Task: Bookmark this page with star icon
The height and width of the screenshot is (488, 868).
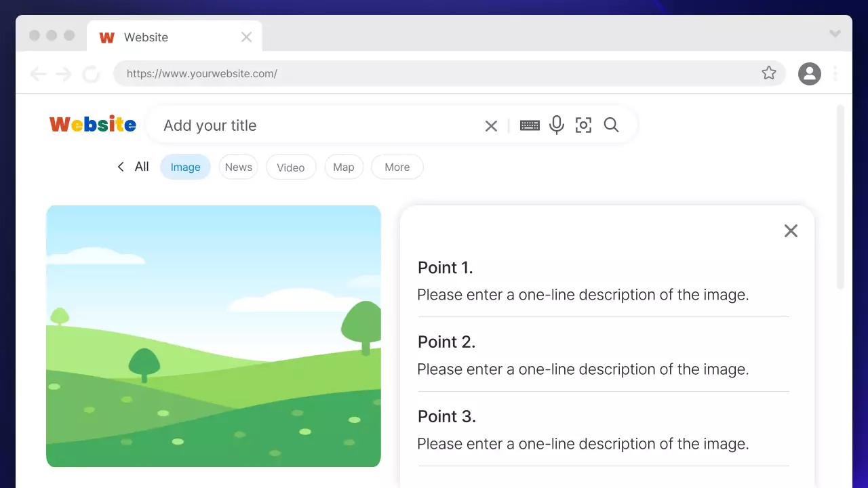Action: click(x=768, y=73)
